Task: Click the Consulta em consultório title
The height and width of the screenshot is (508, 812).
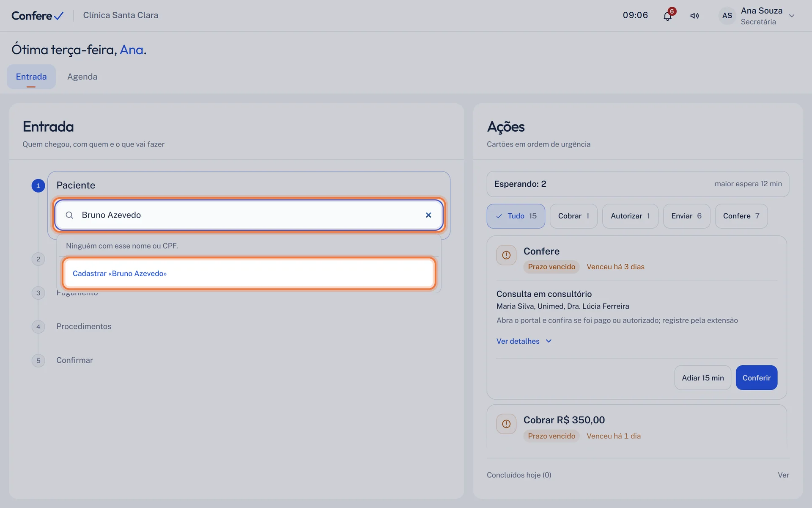Action: [544, 294]
